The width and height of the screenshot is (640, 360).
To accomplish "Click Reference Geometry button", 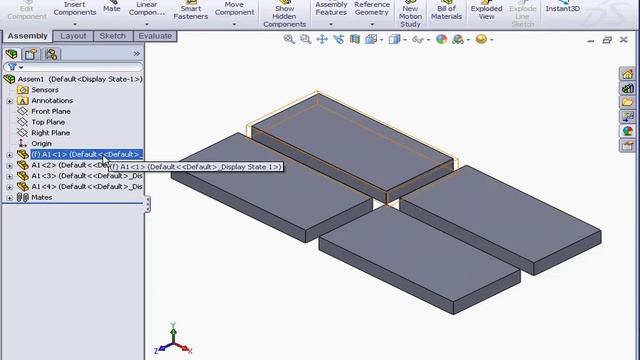I will (x=372, y=8).
